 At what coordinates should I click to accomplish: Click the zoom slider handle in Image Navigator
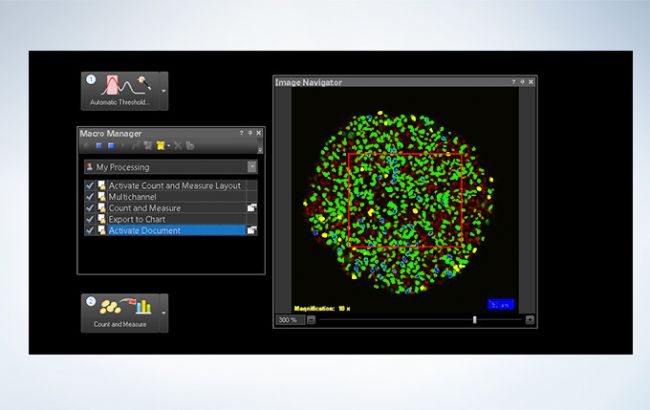(x=474, y=320)
